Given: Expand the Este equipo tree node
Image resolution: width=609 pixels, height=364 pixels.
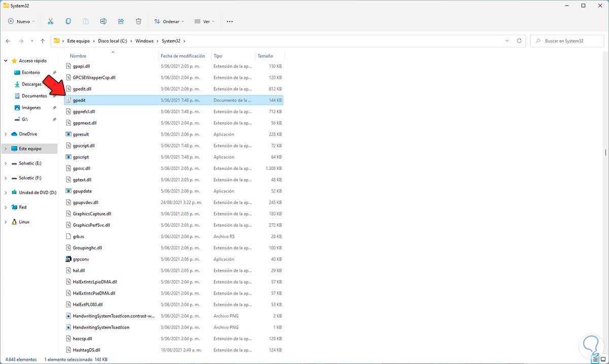Looking at the screenshot, I should pyautogui.click(x=6, y=149).
